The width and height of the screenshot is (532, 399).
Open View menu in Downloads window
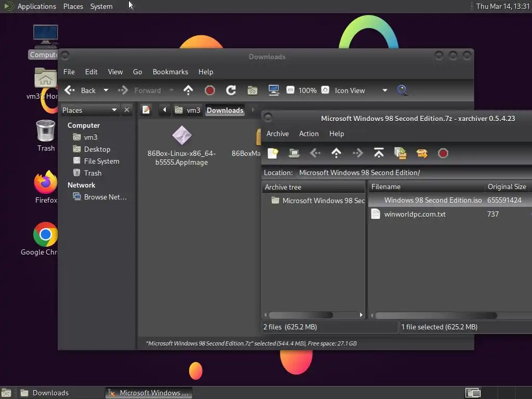coord(115,72)
